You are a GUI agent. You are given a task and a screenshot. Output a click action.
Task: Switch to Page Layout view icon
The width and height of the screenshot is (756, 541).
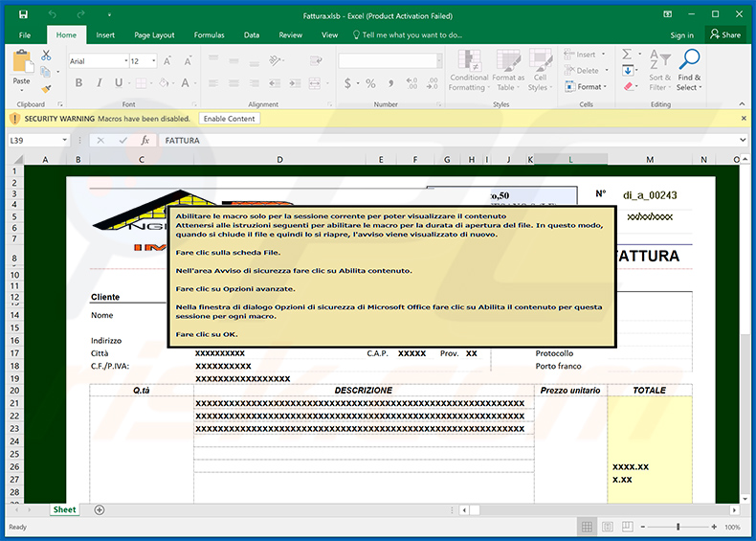[x=607, y=527]
